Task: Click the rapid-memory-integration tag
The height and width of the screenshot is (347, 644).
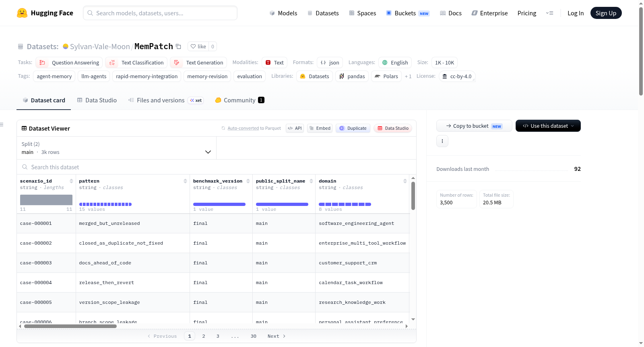Action: (147, 76)
